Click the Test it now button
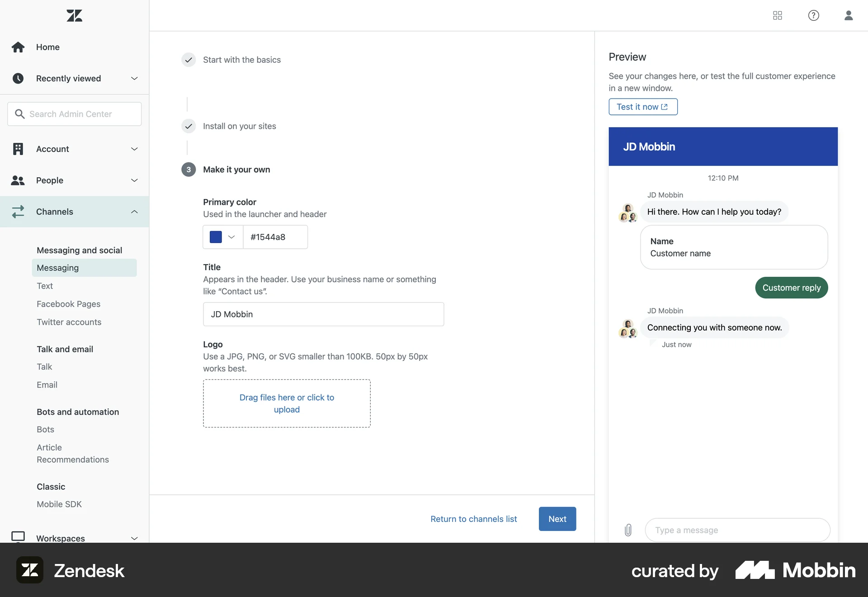The height and width of the screenshot is (597, 868). pyautogui.click(x=643, y=107)
